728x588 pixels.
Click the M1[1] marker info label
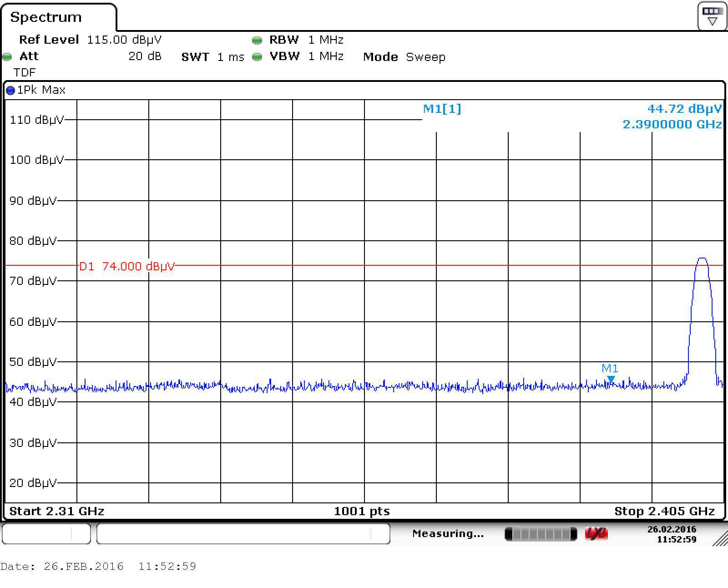point(442,109)
